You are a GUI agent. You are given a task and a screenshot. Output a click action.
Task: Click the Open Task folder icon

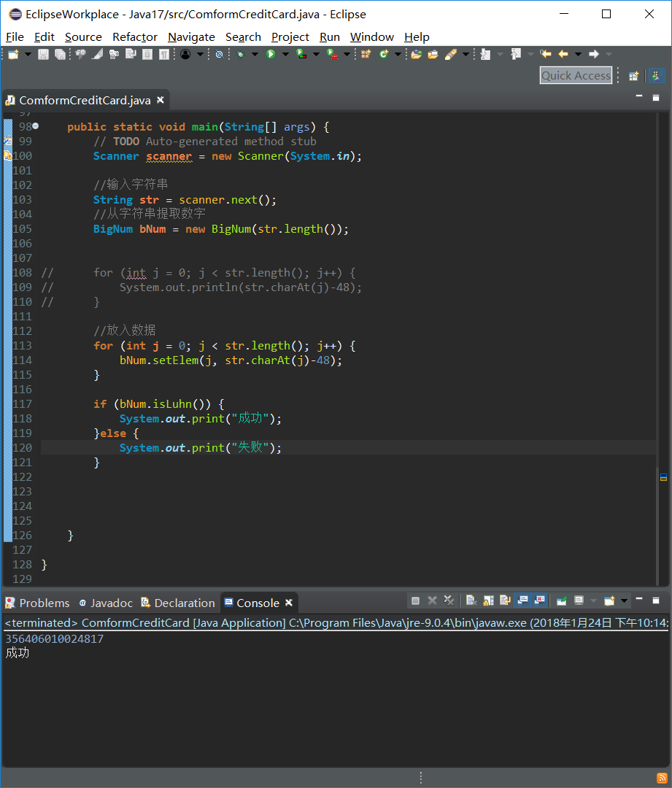coord(433,54)
